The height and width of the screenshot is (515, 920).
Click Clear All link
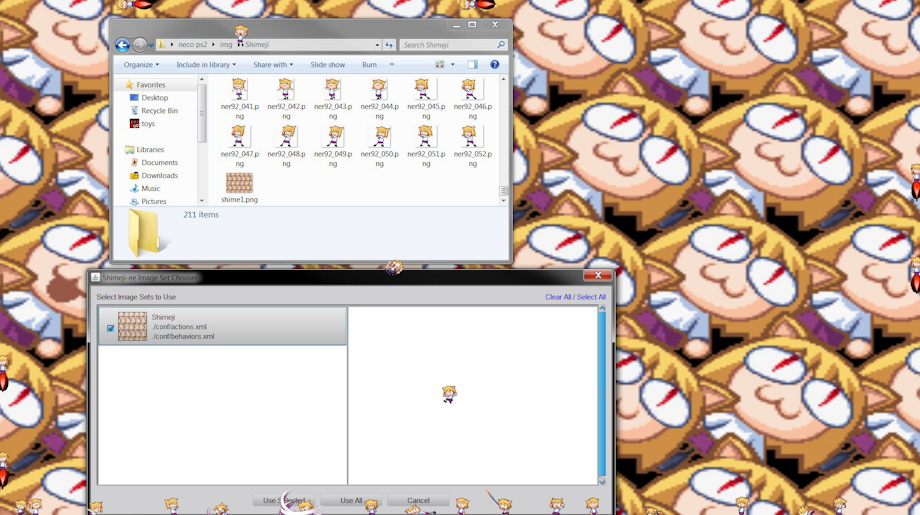tap(558, 297)
